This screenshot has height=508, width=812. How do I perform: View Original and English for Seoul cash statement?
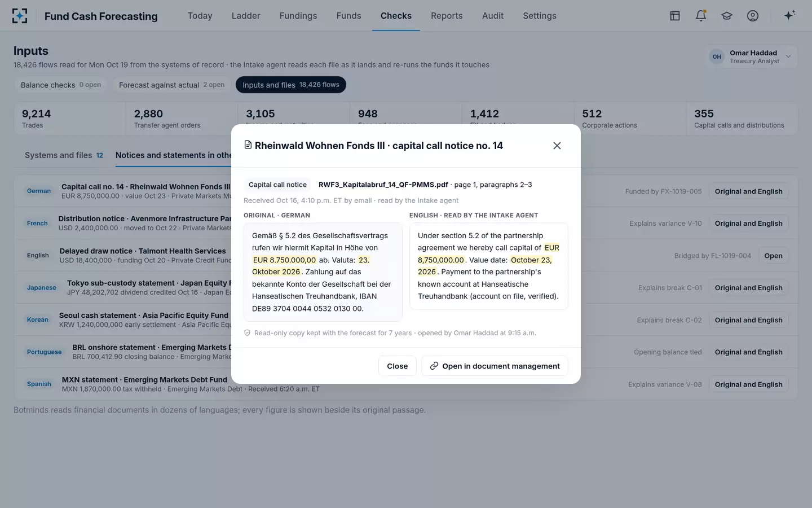pyautogui.click(x=748, y=320)
